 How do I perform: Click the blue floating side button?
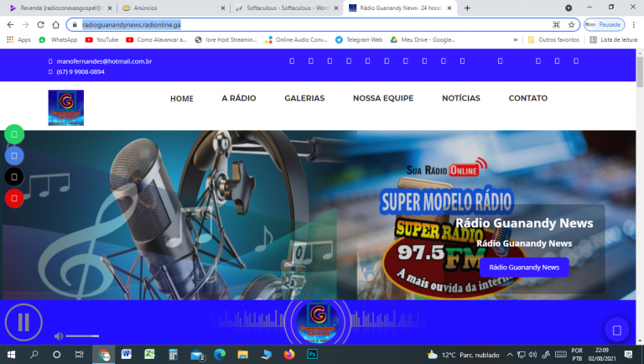coord(14,156)
